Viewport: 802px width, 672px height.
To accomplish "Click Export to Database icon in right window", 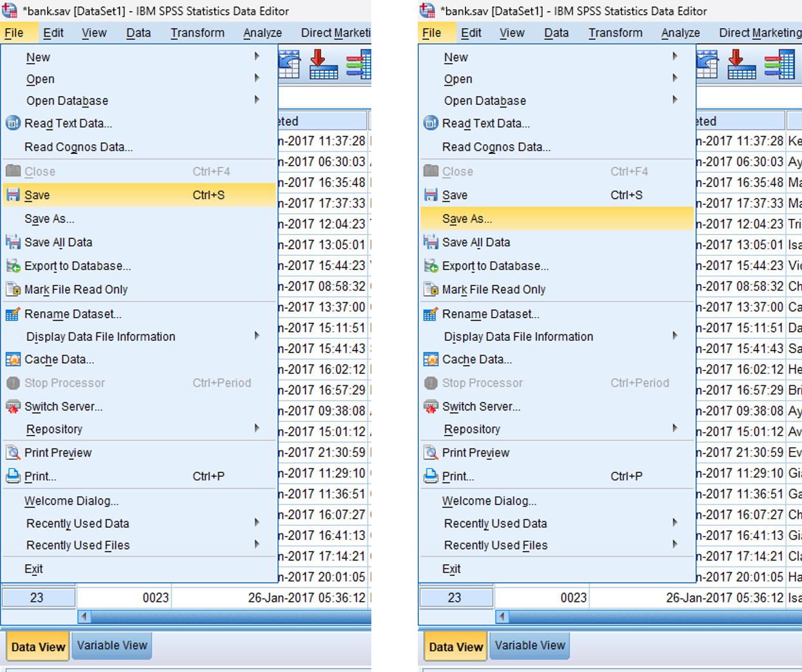I will [431, 266].
